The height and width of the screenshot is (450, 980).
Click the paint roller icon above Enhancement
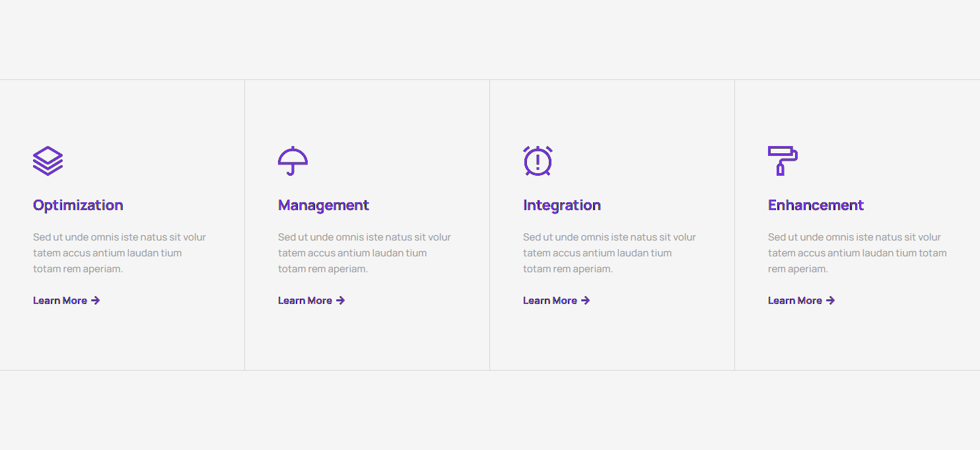click(x=783, y=161)
